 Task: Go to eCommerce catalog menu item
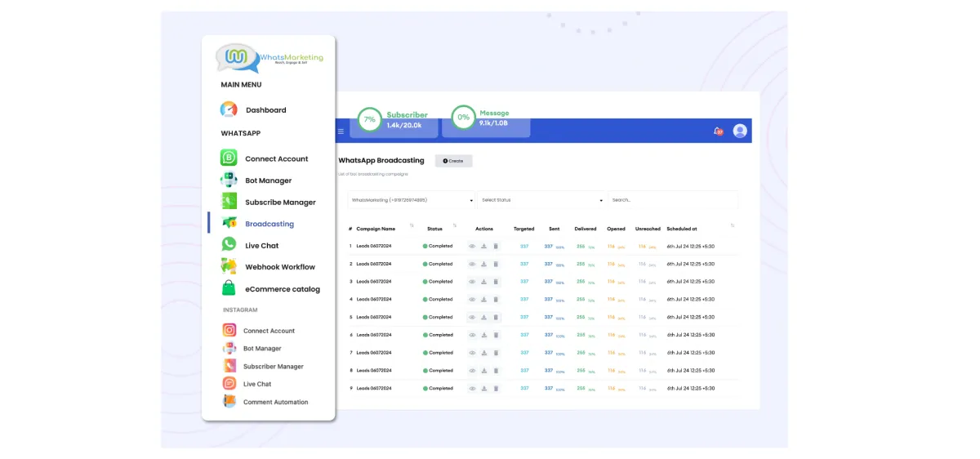tap(282, 288)
